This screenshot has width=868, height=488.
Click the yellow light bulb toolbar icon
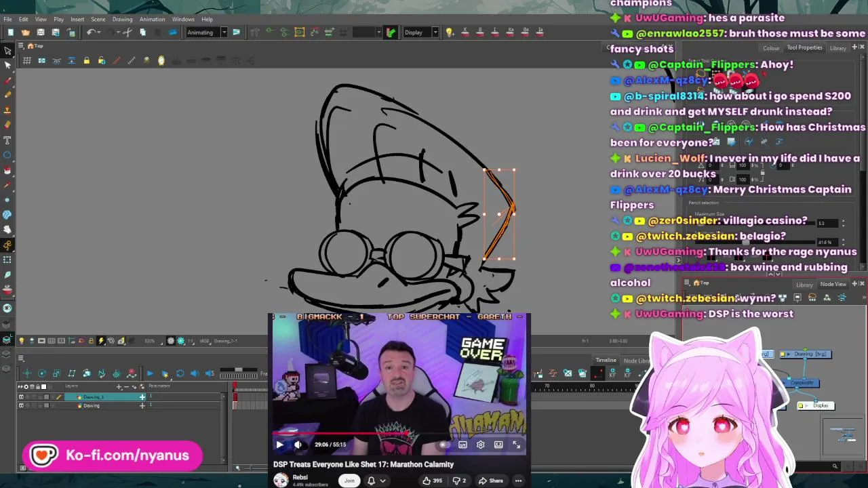[x=449, y=33]
